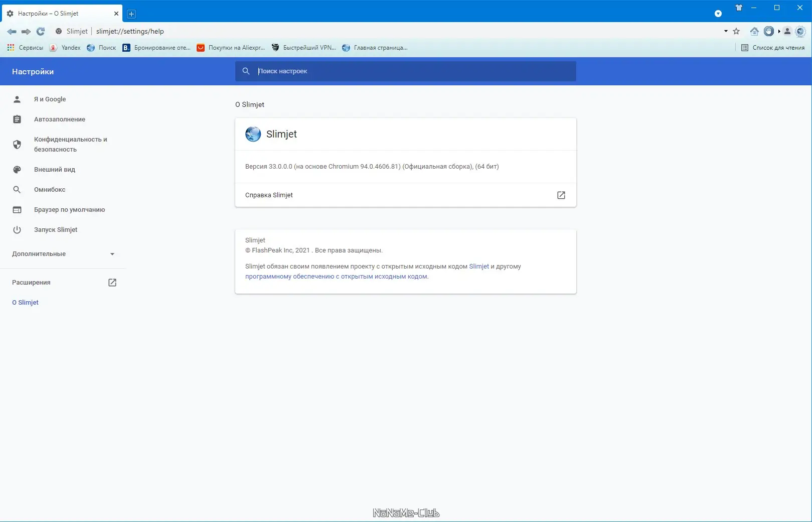The width and height of the screenshot is (812, 522).
Task: Open the Slimjet gear menu icon
Action: click(x=800, y=31)
